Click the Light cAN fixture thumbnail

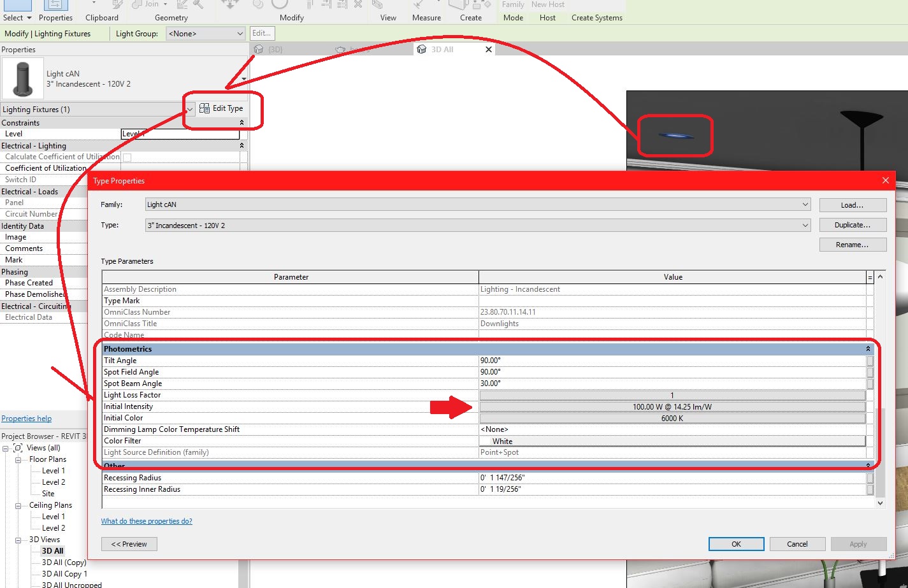click(23, 78)
